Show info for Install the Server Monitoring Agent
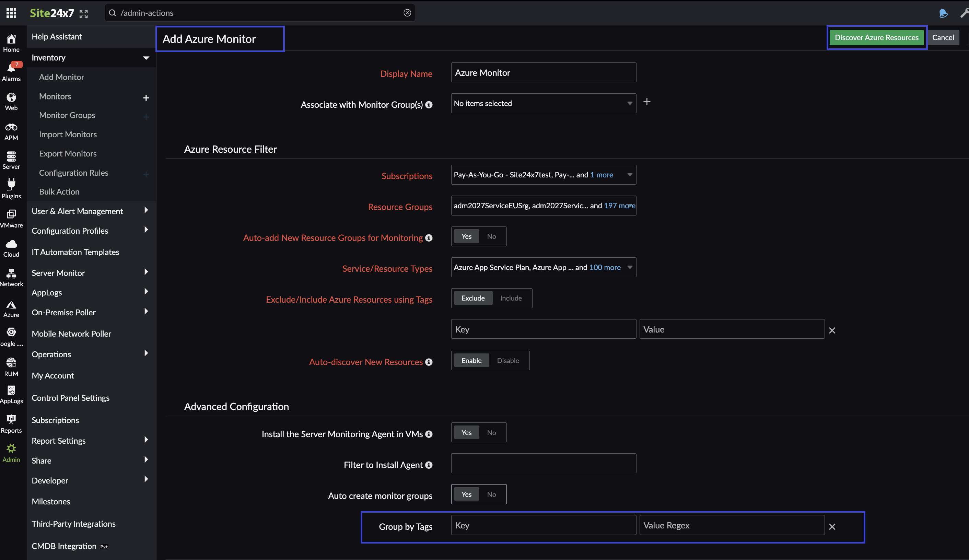This screenshot has height=560, width=969. (429, 434)
